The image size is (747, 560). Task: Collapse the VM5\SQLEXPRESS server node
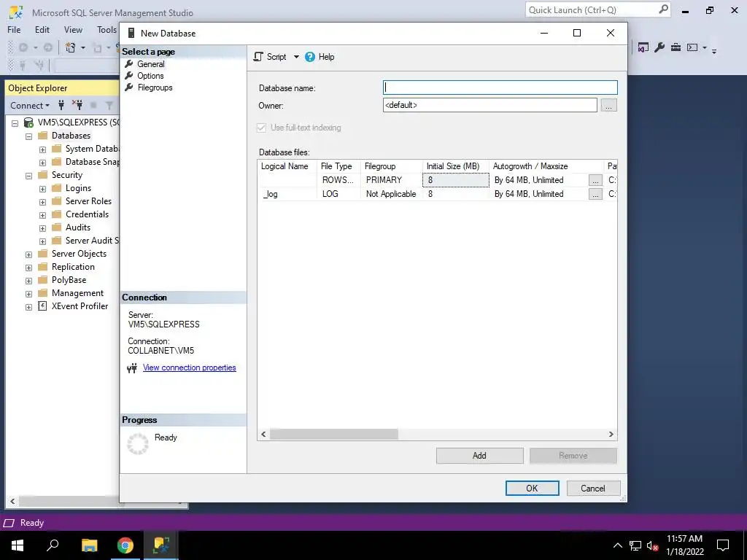[15, 123]
